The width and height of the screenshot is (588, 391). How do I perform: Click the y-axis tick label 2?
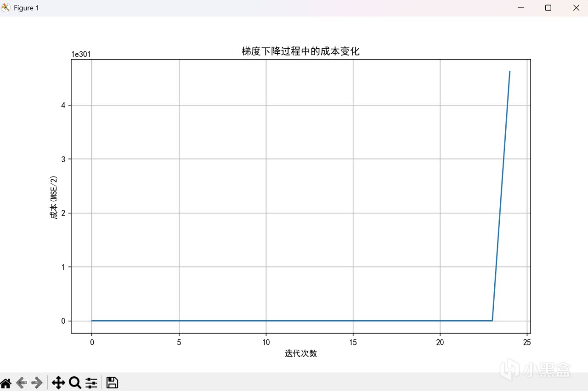point(63,213)
